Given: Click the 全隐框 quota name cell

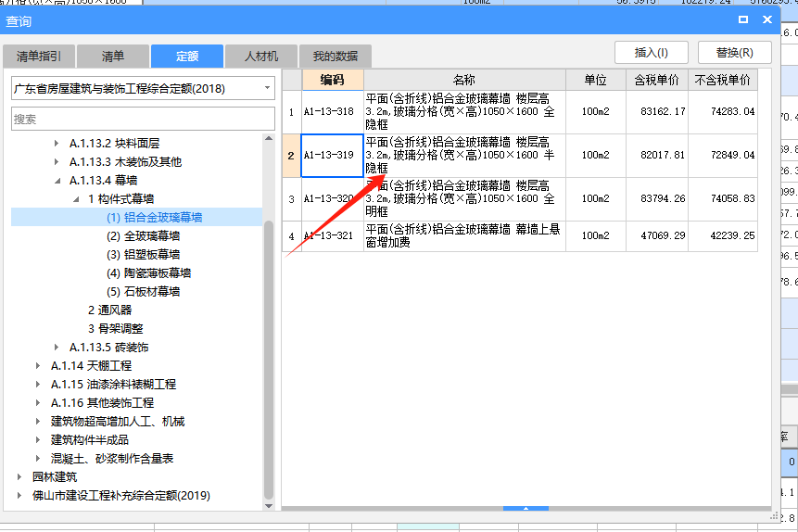Looking at the screenshot, I should coord(464,112).
